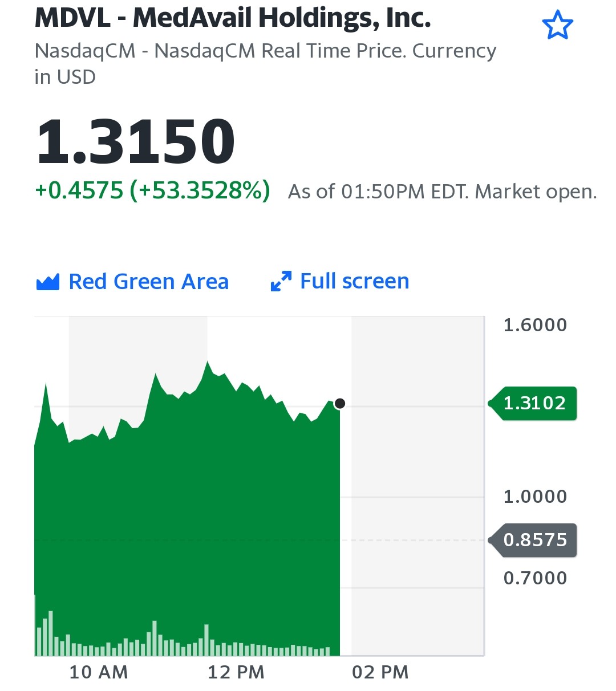
Task: Click the 02 PM time axis label
Action: (x=380, y=672)
